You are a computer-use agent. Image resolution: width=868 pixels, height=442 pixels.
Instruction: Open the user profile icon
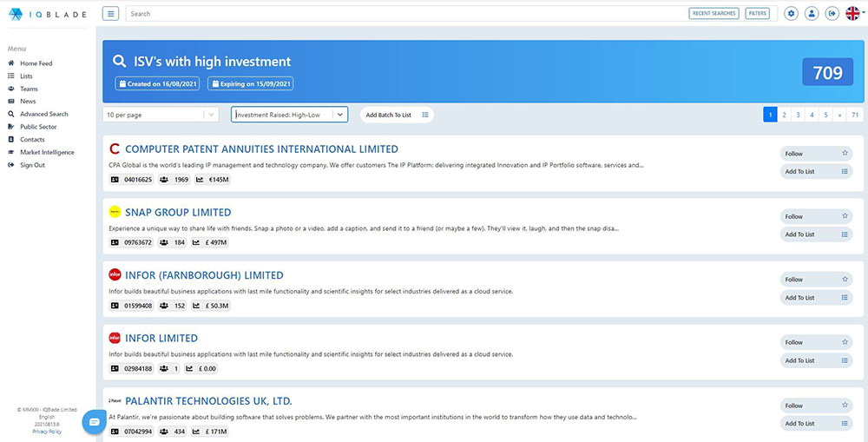[812, 13]
